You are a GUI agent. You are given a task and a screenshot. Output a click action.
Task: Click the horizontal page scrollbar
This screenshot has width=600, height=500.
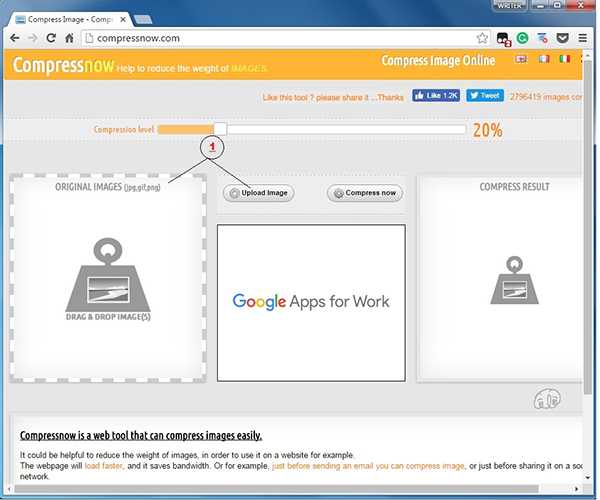tap(276, 489)
